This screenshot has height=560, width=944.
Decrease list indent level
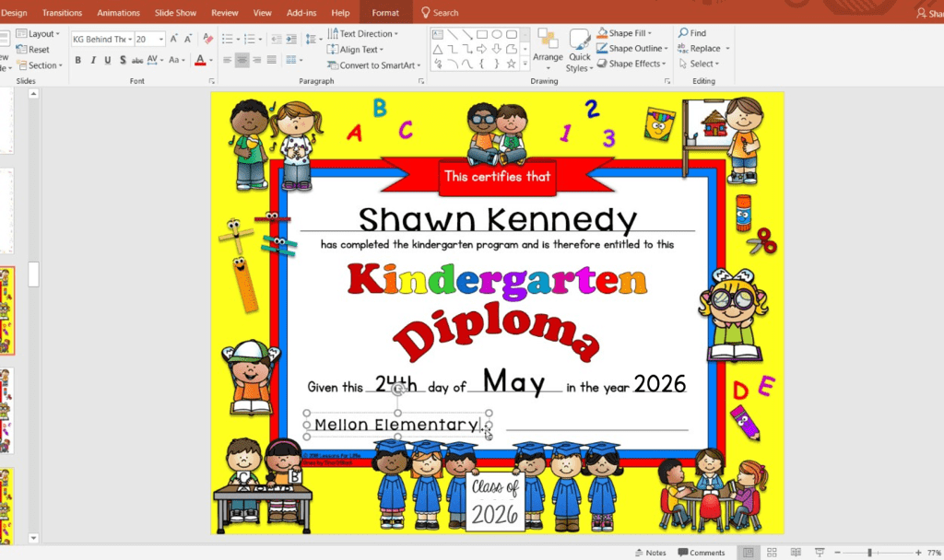(277, 39)
